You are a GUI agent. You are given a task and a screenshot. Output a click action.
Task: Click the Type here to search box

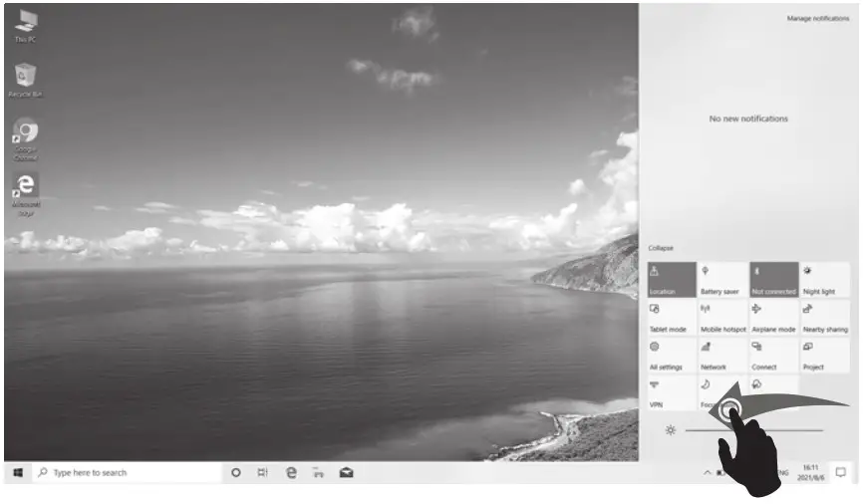[x=127, y=473]
